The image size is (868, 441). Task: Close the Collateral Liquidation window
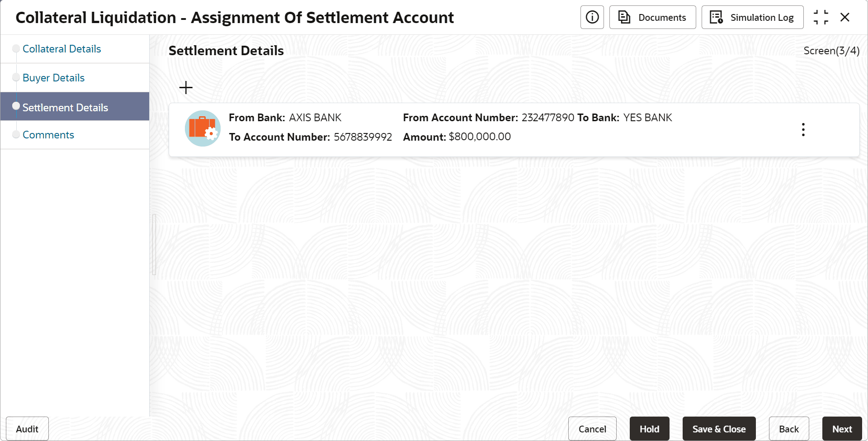click(x=844, y=17)
